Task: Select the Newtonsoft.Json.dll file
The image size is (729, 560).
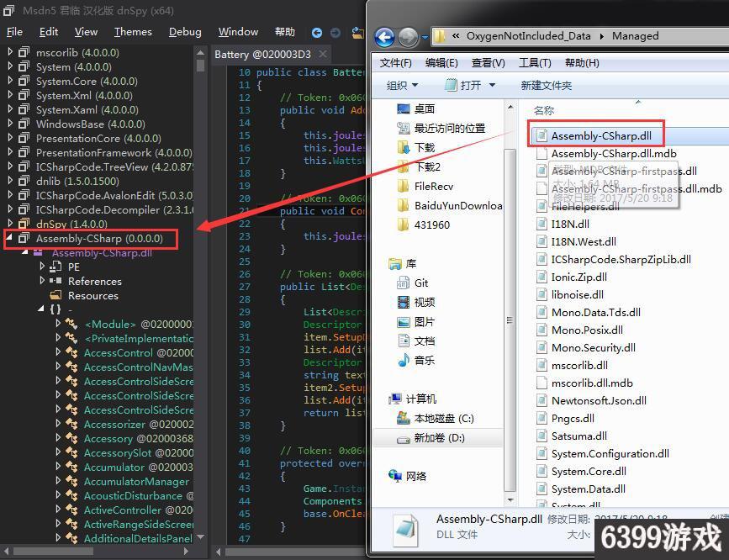Action: [591, 400]
